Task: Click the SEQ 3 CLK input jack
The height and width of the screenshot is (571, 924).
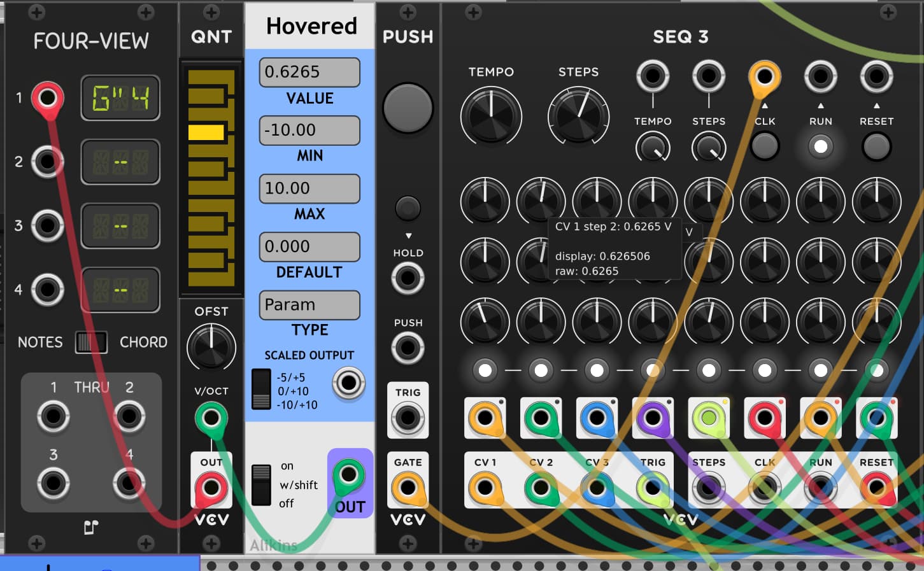Action: tap(764, 77)
